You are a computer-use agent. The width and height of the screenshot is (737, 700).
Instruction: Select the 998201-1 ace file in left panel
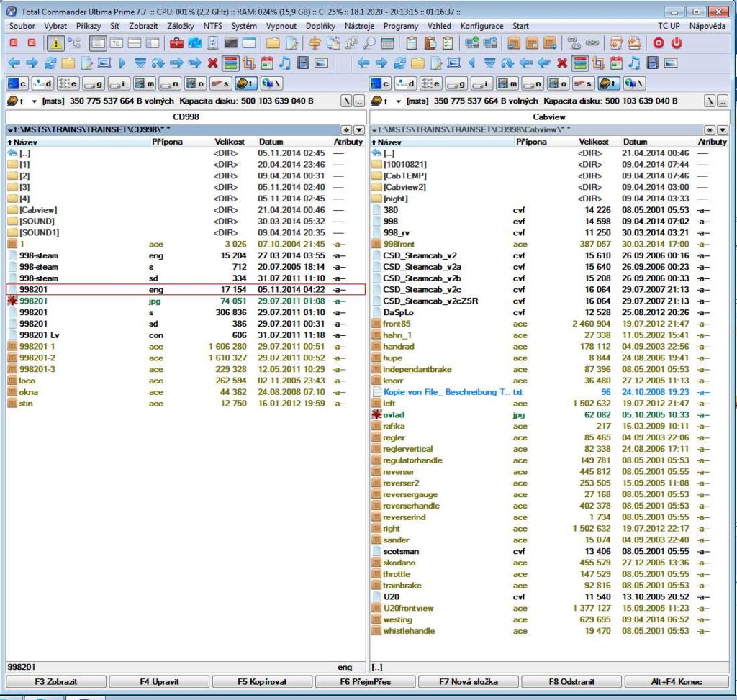pos(38,346)
